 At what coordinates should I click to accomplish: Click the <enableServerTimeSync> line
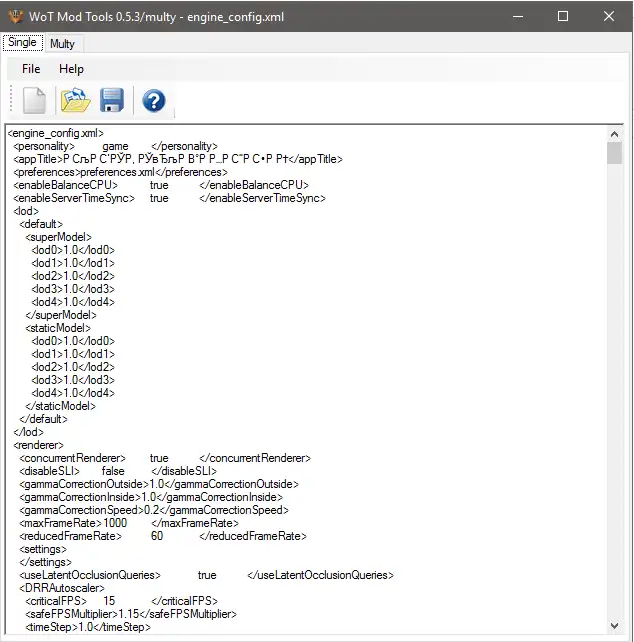point(170,198)
